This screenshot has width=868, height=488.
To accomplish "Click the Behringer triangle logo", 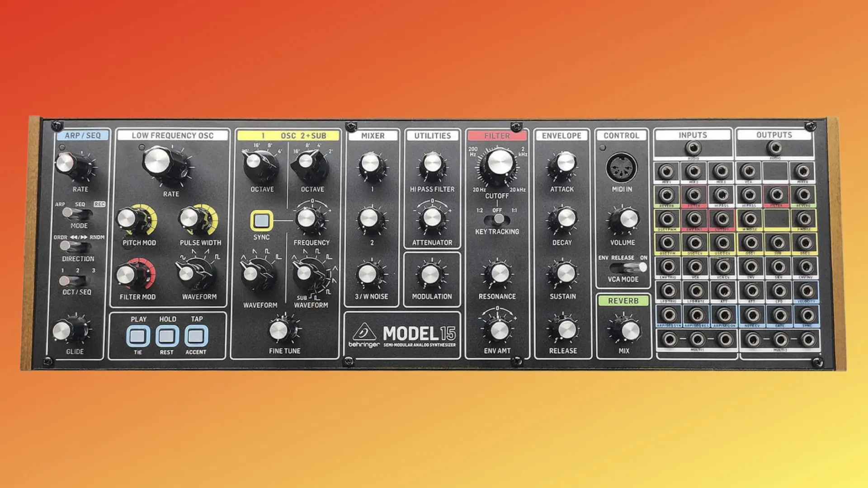I will click(364, 333).
